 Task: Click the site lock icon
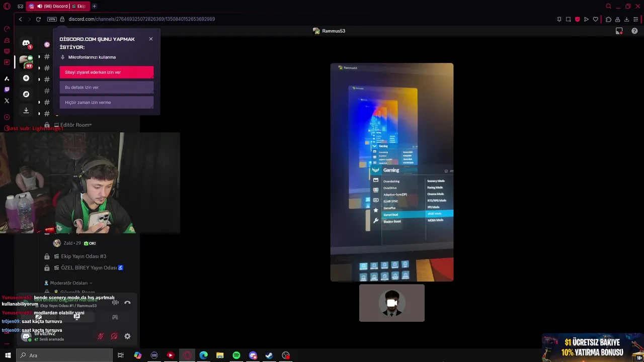pyautogui.click(x=62, y=19)
